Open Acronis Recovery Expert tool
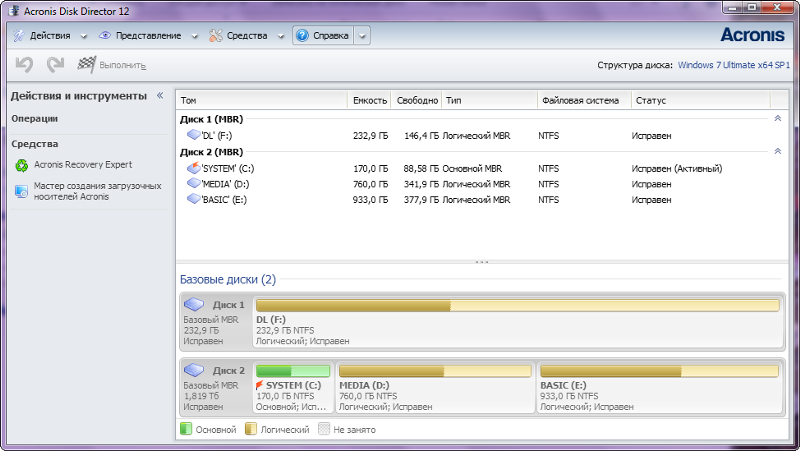Image resolution: width=800 pixels, height=451 pixels. 83,165
